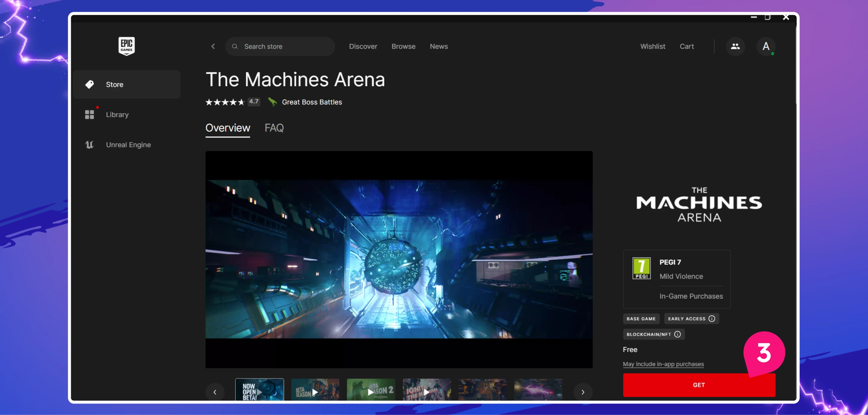Go back with the navigation arrow

[x=213, y=46]
